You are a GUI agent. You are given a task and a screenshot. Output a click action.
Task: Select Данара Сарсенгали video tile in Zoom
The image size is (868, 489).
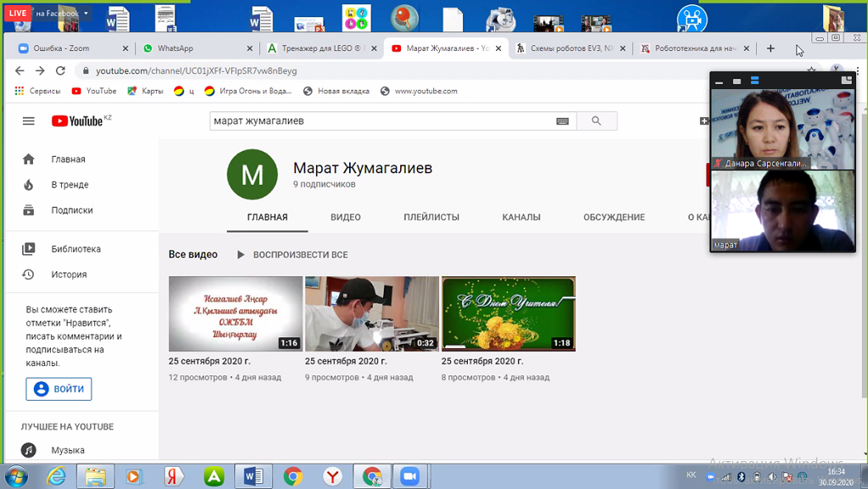click(782, 128)
